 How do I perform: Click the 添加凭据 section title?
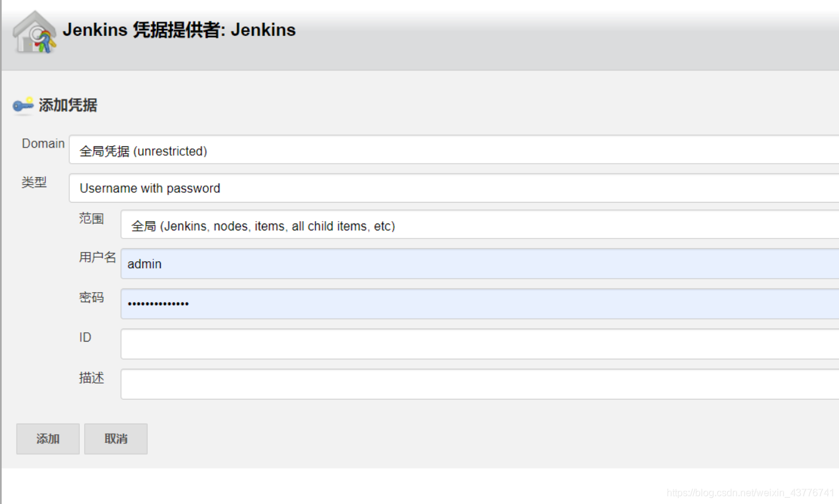pos(68,106)
